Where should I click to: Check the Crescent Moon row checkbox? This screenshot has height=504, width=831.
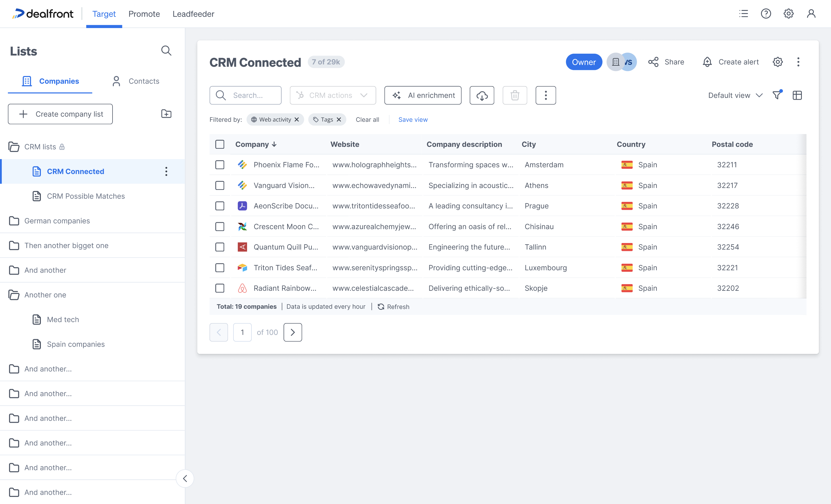tap(220, 227)
